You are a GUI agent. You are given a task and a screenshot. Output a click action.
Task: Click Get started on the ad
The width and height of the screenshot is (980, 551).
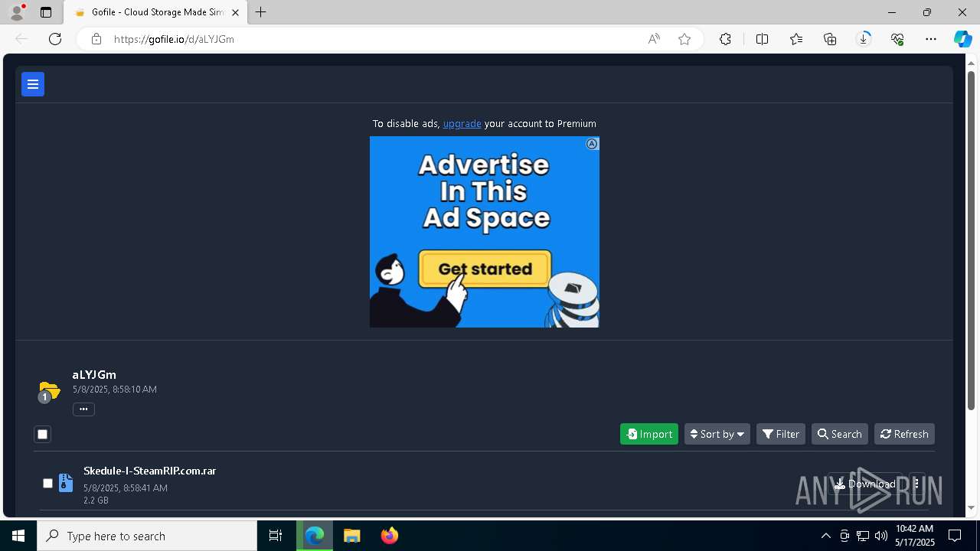pos(485,269)
